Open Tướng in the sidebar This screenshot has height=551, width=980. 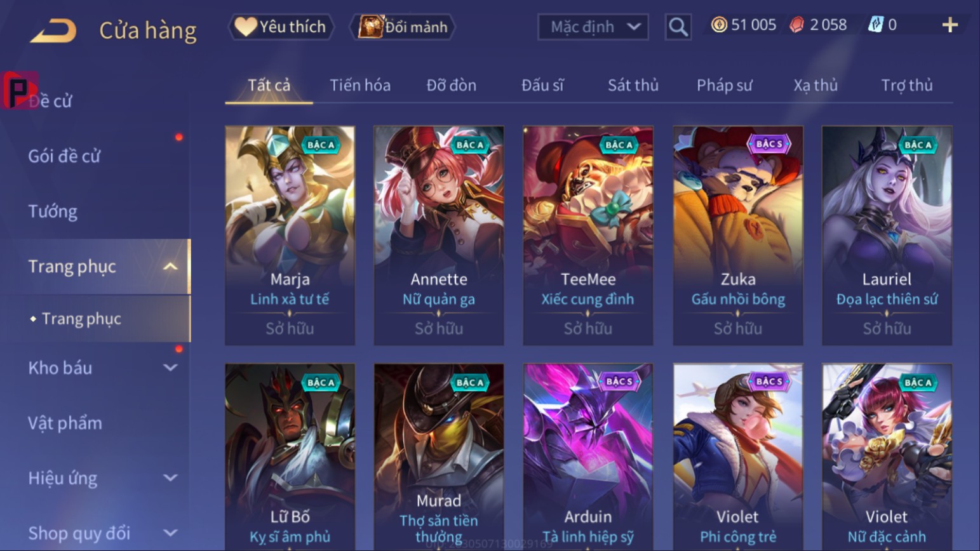point(53,211)
